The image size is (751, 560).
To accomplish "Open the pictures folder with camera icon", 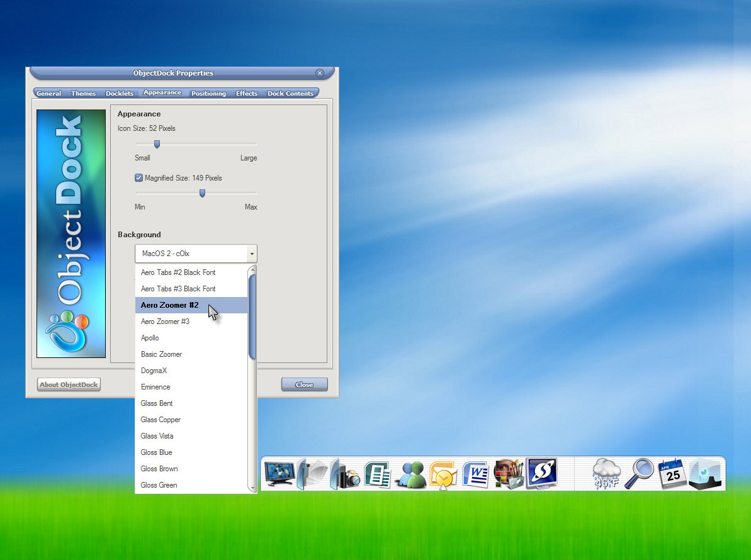I will click(345, 474).
